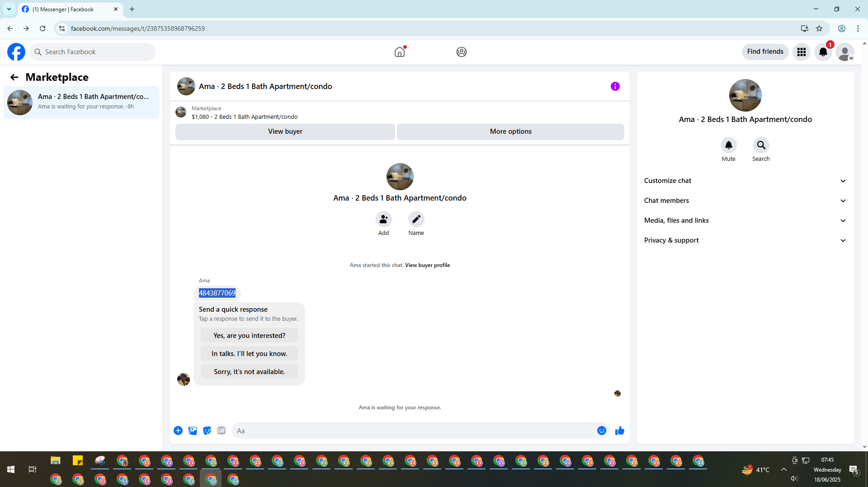Open the emoji picker in the message box
The image size is (868, 487).
coord(601,431)
